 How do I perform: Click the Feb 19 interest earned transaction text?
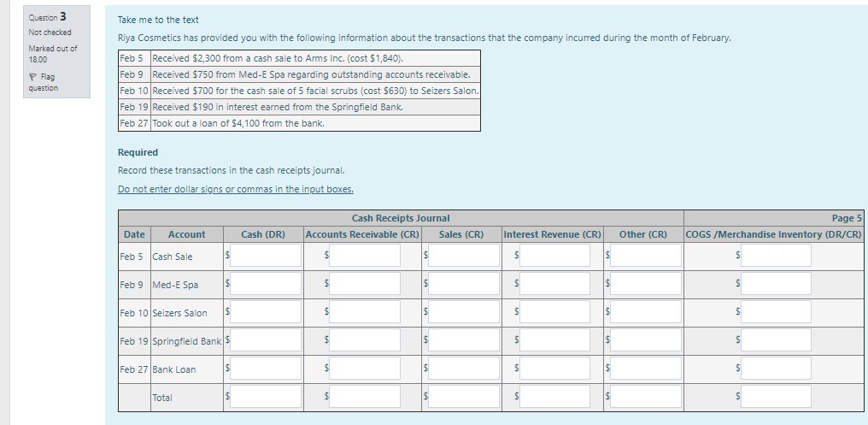[x=278, y=107]
